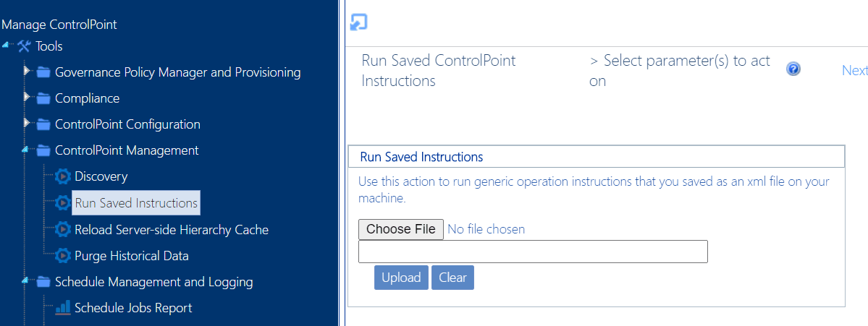Click the Purge Historical Data icon

(x=62, y=256)
